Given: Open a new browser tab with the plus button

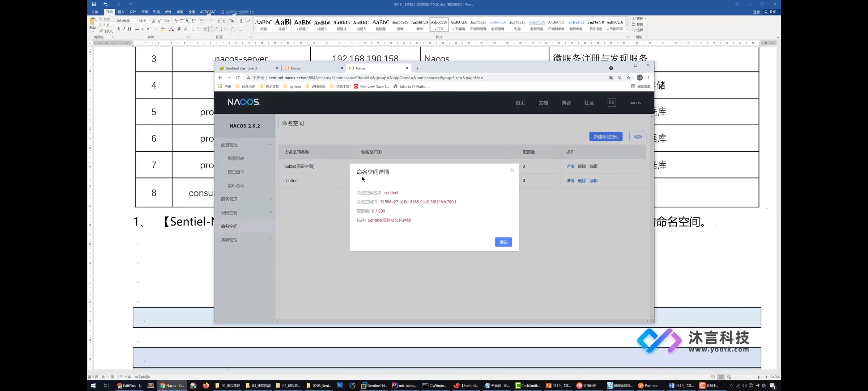Looking at the screenshot, I should click(x=417, y=68).
